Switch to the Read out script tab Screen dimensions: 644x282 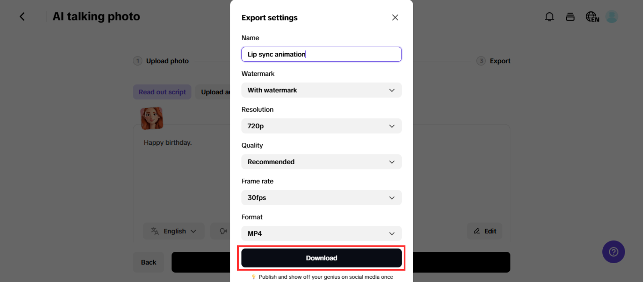pos(162,92)
